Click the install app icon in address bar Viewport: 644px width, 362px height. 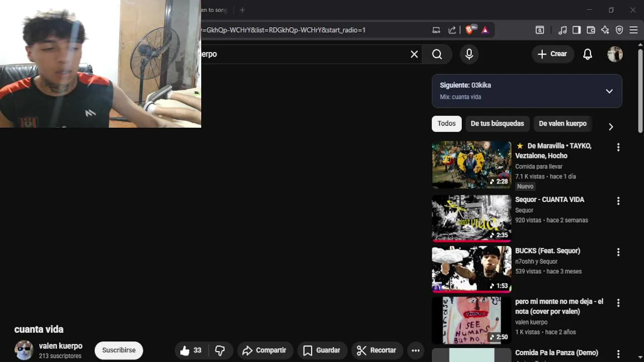pyautogui.click(x=436, y=30)
